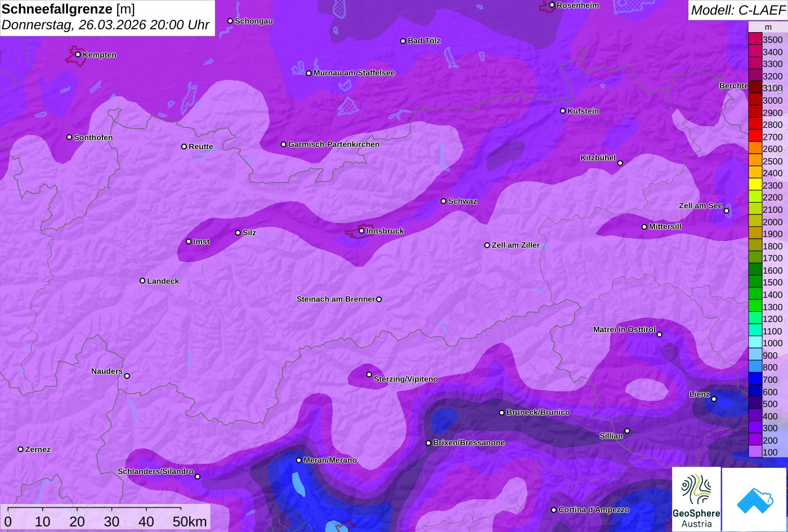Viewport: 788px width, 532px height.
Task: Click the 'Murnau am Staffelsee' label
Action: [x=354, y=73]
